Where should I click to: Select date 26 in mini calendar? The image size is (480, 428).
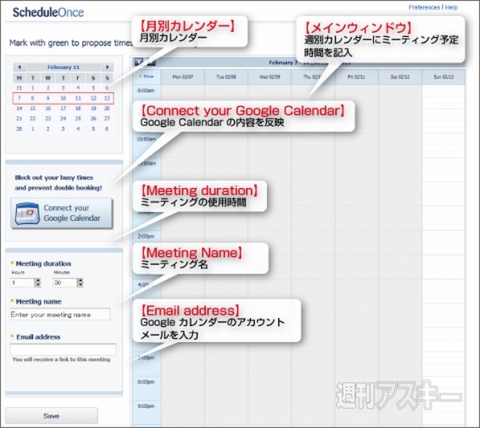point(93,119)
